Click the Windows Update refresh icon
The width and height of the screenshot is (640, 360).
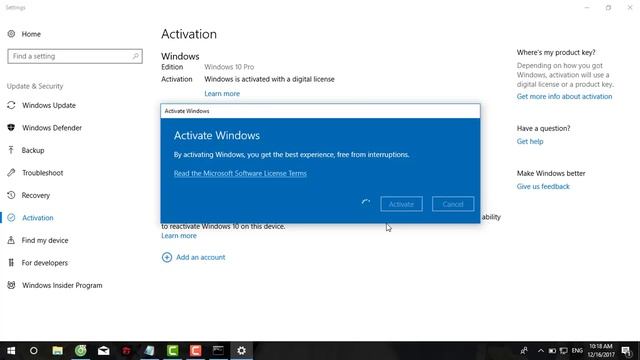[x=11, y=105]
